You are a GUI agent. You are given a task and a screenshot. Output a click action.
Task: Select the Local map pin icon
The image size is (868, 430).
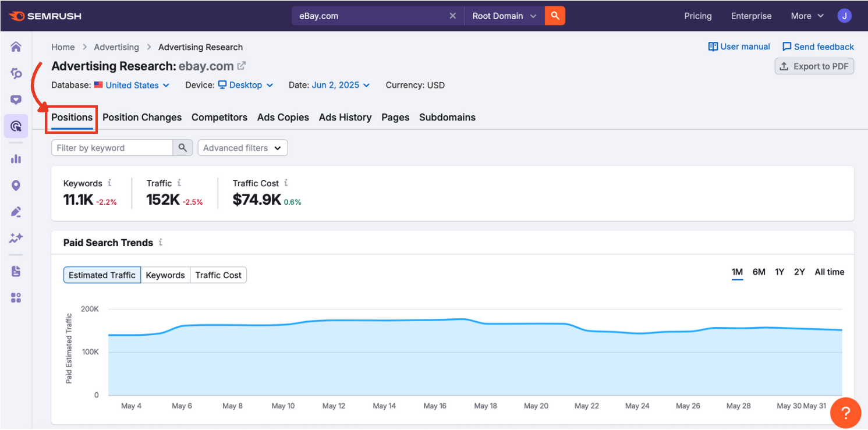coord(15,185)
